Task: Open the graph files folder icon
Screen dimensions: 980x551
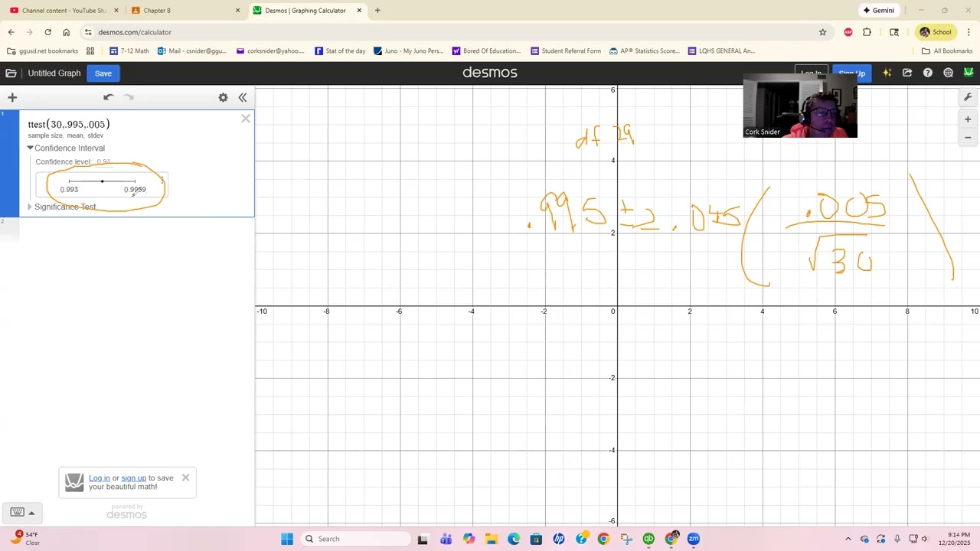Action: [x=11, y=73]
